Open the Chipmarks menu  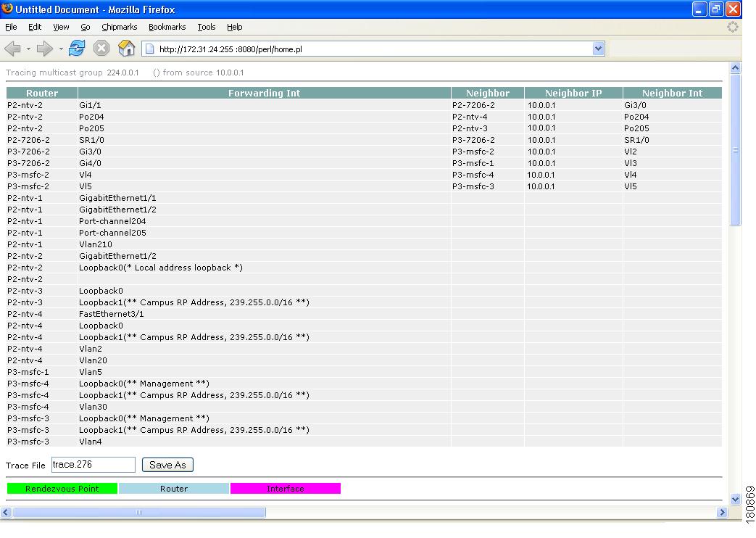[x=119, y=27]
